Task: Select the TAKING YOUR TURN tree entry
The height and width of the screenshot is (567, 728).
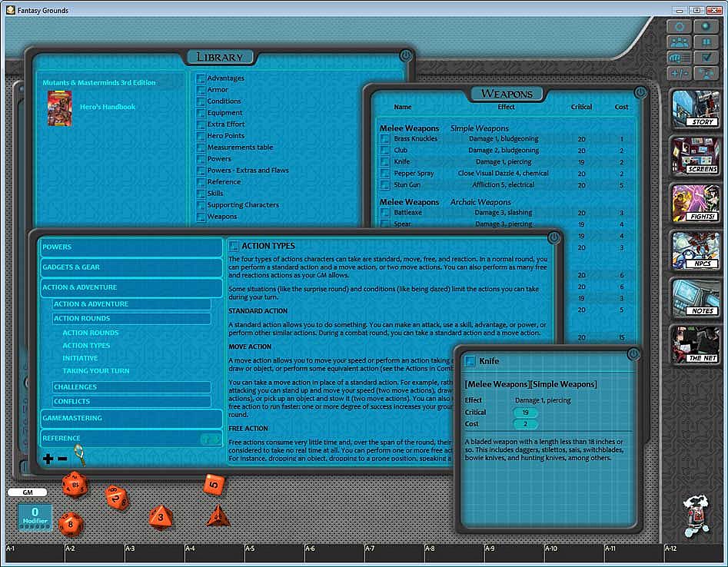Action: 96,371
